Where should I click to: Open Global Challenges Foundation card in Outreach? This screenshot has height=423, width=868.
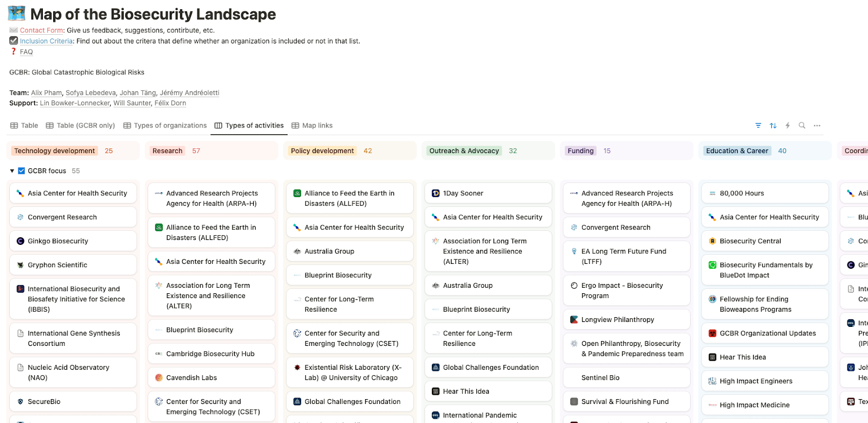(x=488, y=368)
